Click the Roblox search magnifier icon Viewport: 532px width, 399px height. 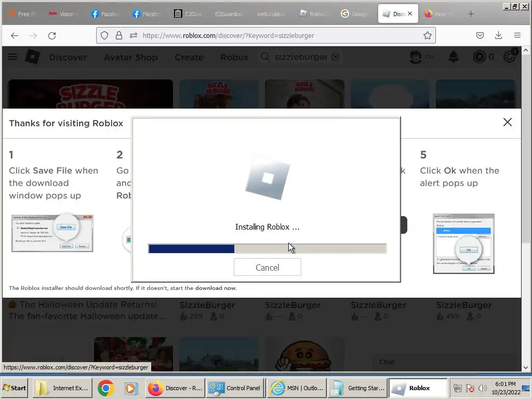tap(265, 57)
